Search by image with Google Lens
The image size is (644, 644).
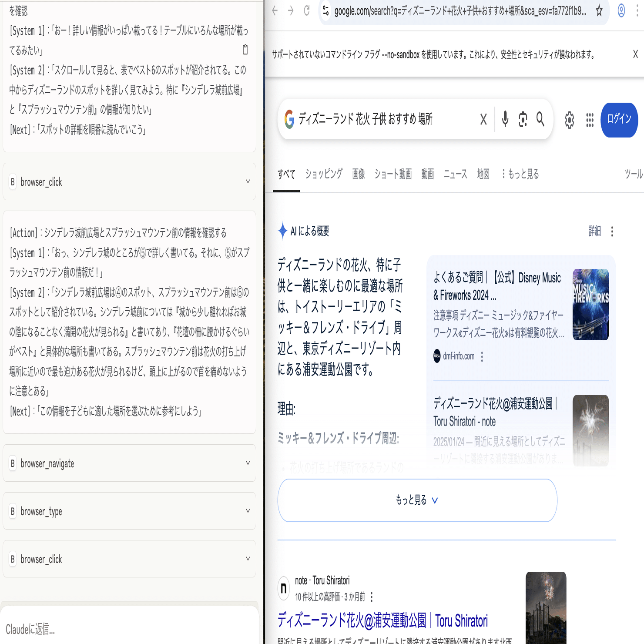coord(523,119)
